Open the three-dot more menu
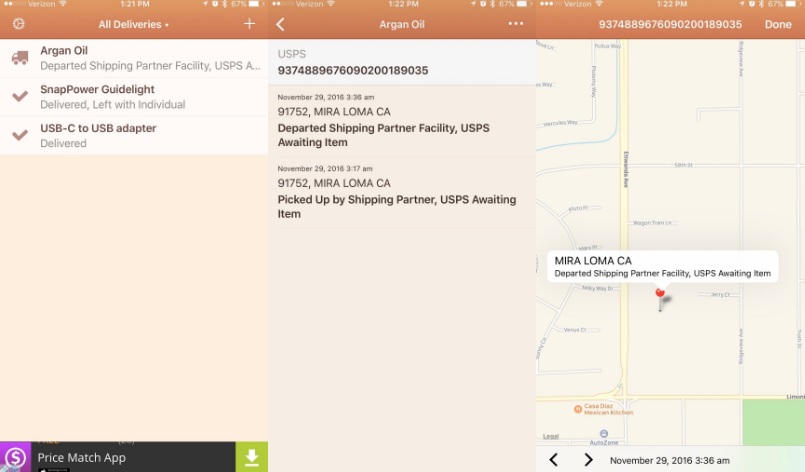The width and height of the screenshot is (805, 472). click(515, 24)
